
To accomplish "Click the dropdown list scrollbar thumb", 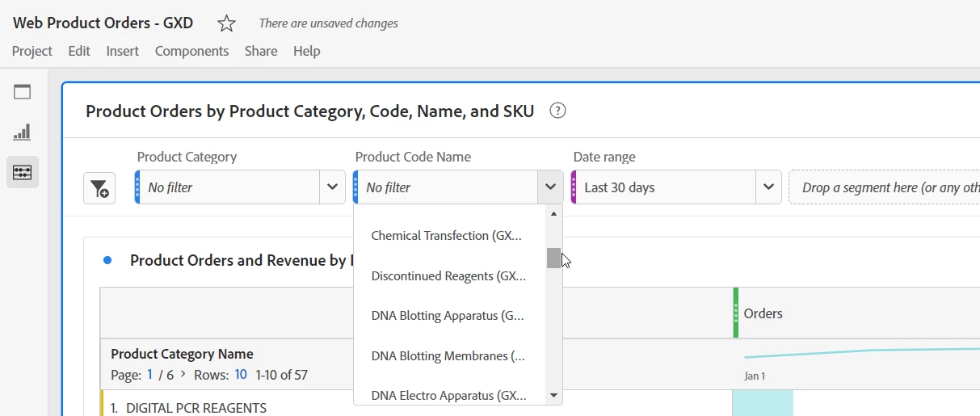I will point(553,258).
